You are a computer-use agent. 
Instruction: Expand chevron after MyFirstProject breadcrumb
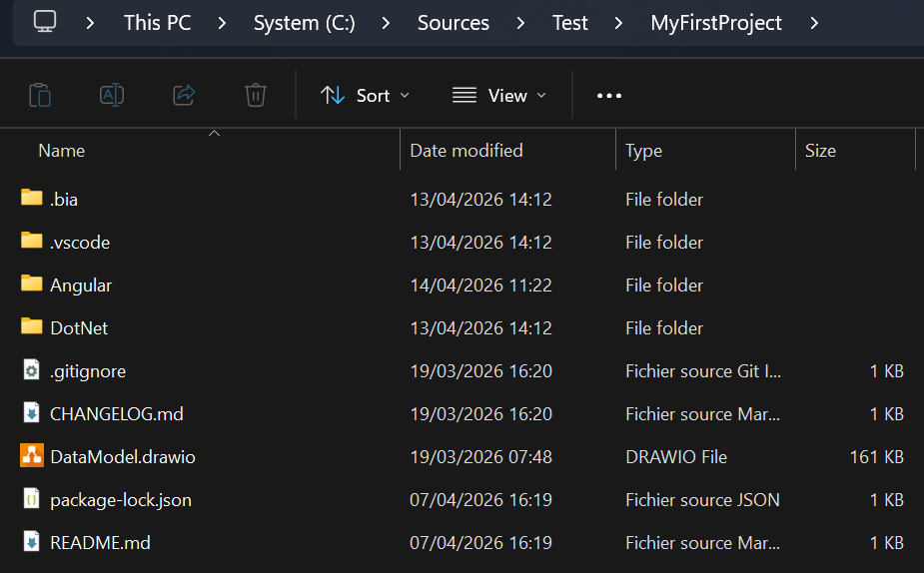pos(814,23)
